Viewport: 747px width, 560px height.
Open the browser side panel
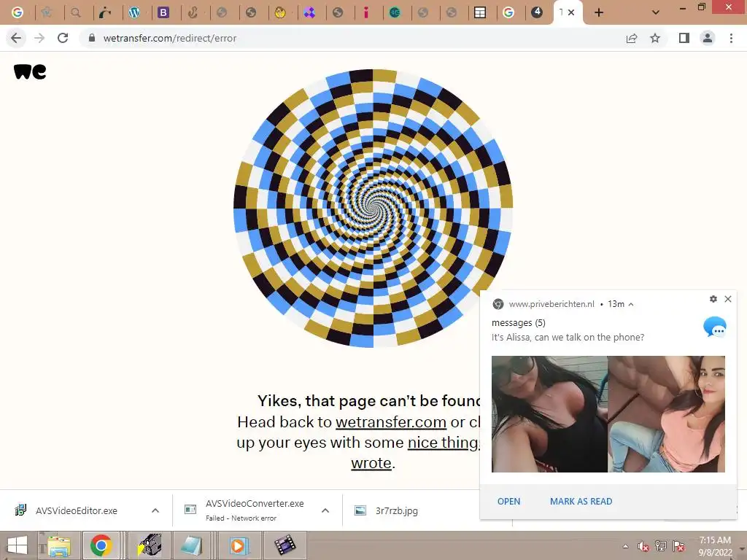pyautogui.click(x=684, y=38)
